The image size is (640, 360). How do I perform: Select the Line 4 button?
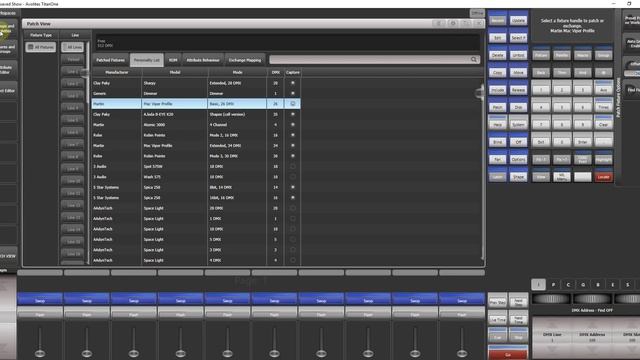point(73,108)
